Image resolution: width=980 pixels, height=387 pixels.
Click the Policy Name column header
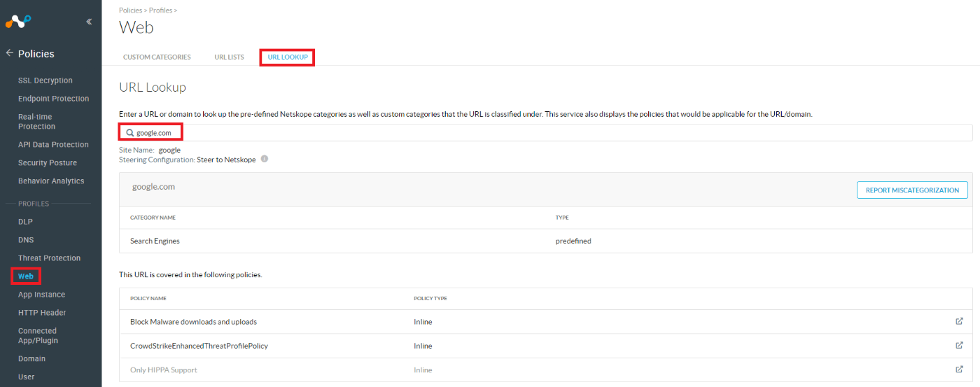pos(148,298)
